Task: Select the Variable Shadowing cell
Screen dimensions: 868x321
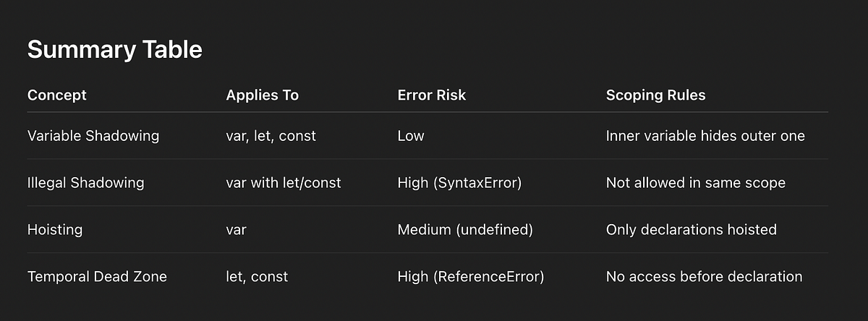Action: coord(93,136)
